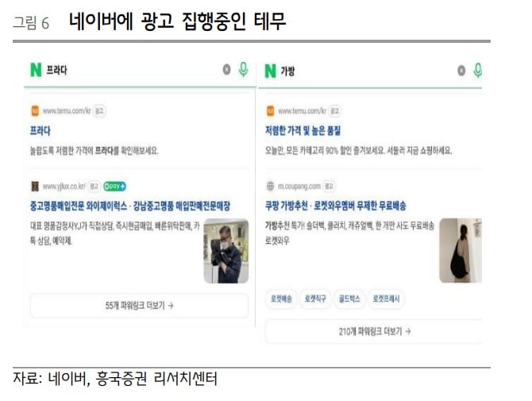Click the Temu favicon in the 프라다 results

click(x=35, y=111)
